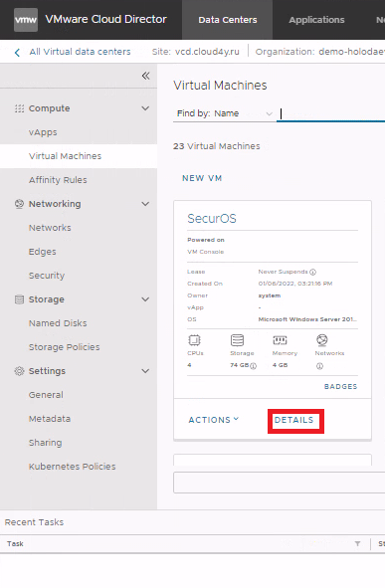This screenshot has width=385, height=588.
Task: Open the Find by Name dropdown
Action: tap(224, 113)
